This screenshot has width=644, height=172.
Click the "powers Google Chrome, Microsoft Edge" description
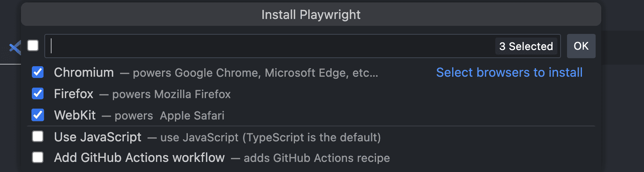(256, 73)
